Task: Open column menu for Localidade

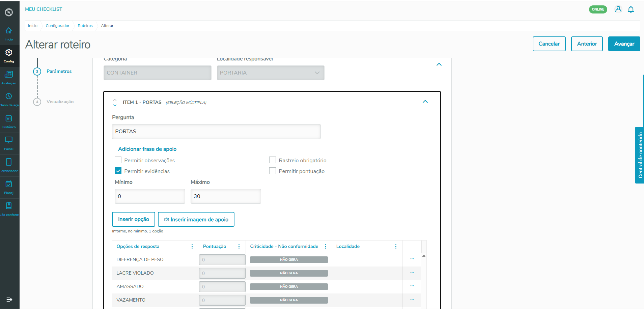Action: (396, 247)
